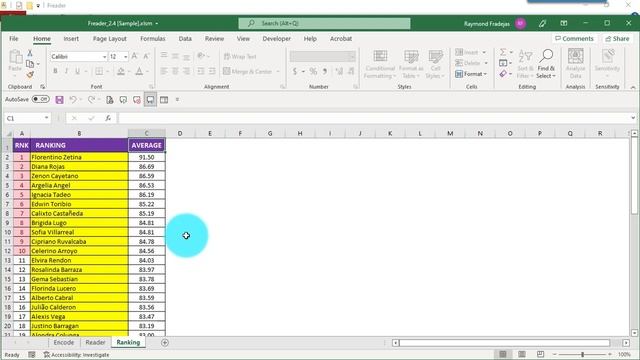Image resolution: width=640 pixels, height=360 pixels.
Task: Click the Name Box showing C1
Action: (27, 118)
